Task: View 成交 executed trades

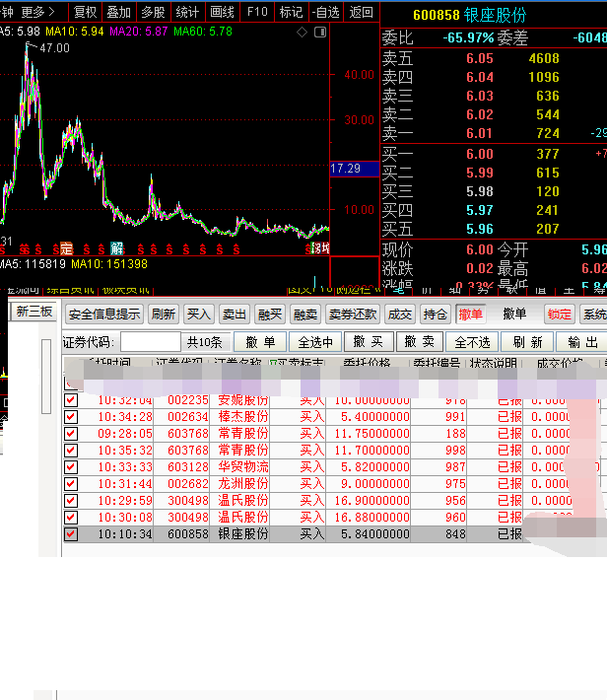Action: (x=400, y=315)
